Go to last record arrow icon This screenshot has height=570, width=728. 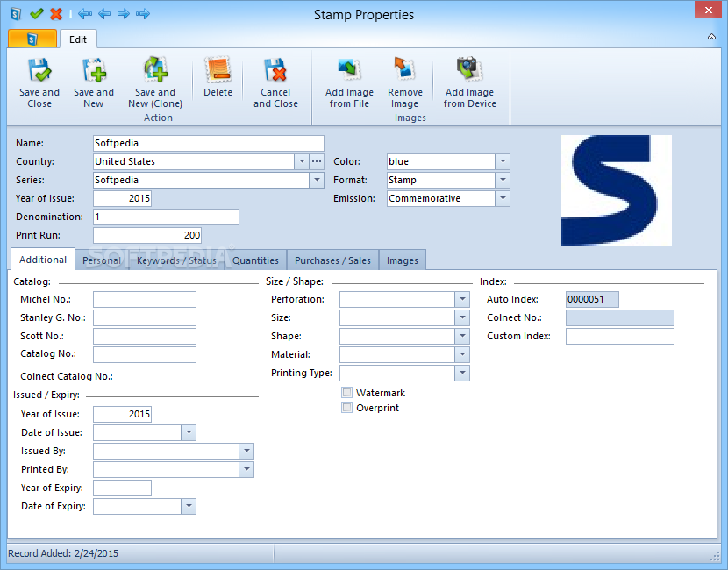point(143,14)
